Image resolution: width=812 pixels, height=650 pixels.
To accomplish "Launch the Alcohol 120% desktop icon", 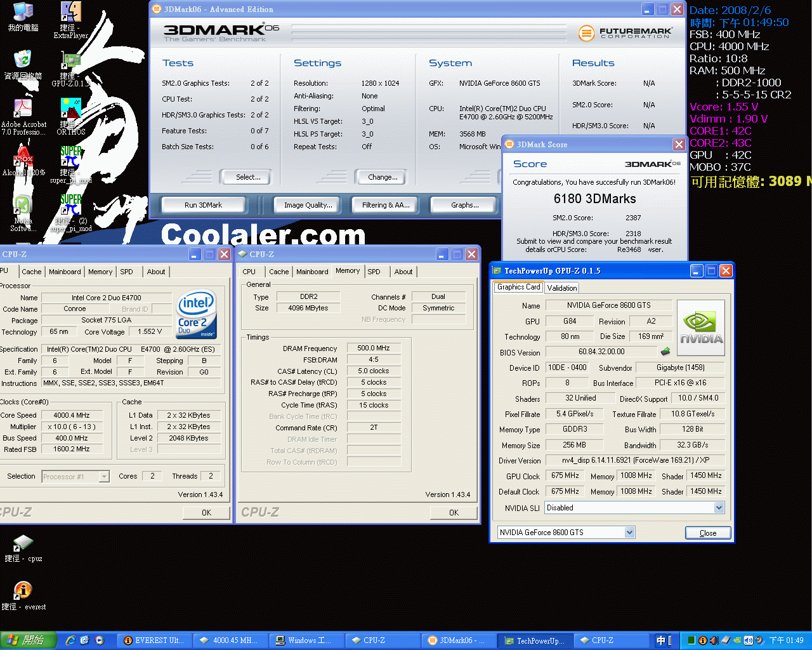I will 23,156.
